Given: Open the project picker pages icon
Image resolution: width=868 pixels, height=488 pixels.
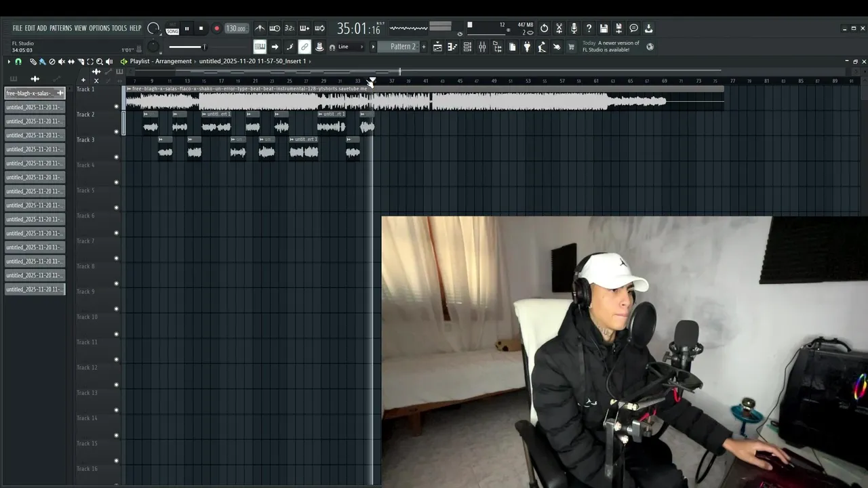Looking at the screenshot, I should [x=512, y=47].
